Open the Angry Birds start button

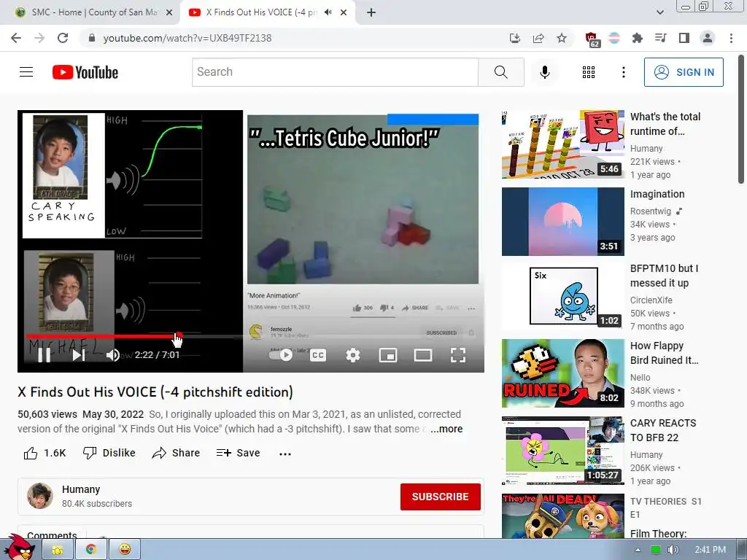20,548
